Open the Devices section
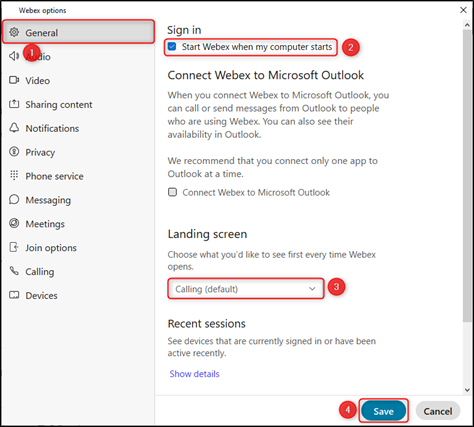Screen dimensions: 474x427 tap(79, 295)
